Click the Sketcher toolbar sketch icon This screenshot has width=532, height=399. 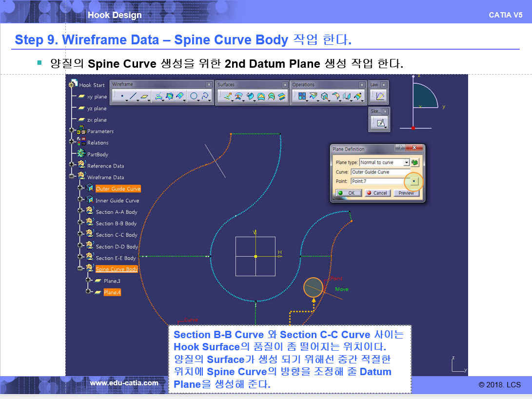[380, 123]
